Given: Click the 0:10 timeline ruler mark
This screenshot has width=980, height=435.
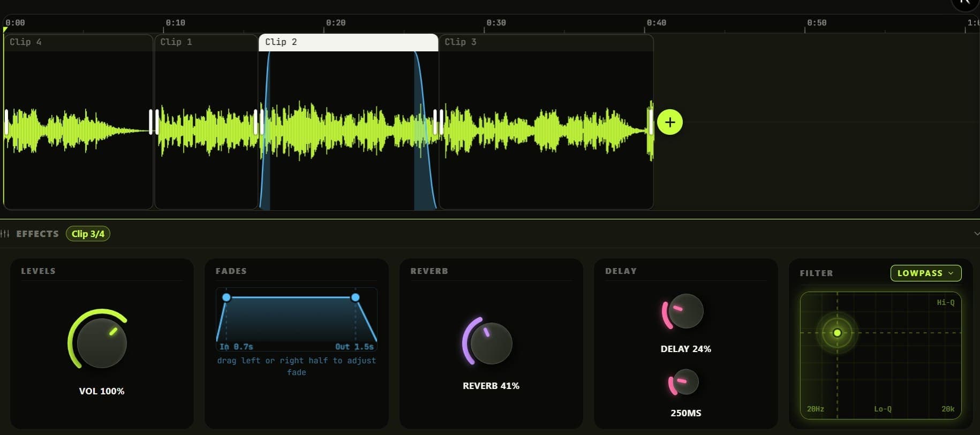Looking at the screenshot, I should [175, 23].
